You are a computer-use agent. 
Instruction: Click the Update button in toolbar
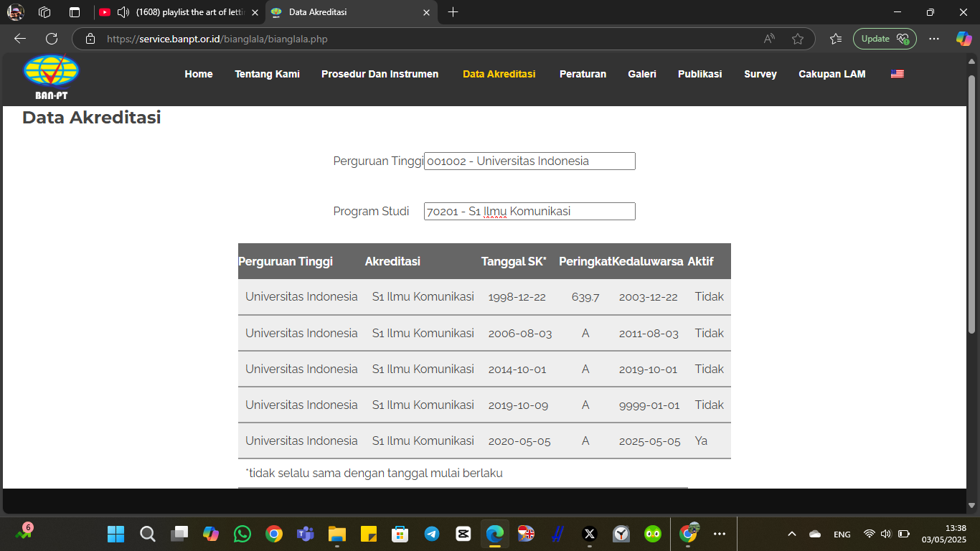[885, 39]
